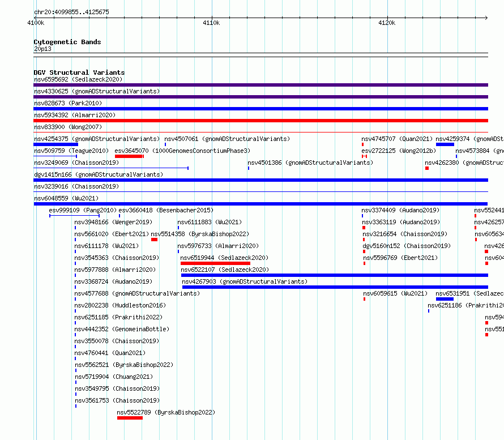Image resolution: width=504 pixels, height=440 pixels.
Task: Open nsv5719904 (Chuang2021) label
Action: (114, 377)
